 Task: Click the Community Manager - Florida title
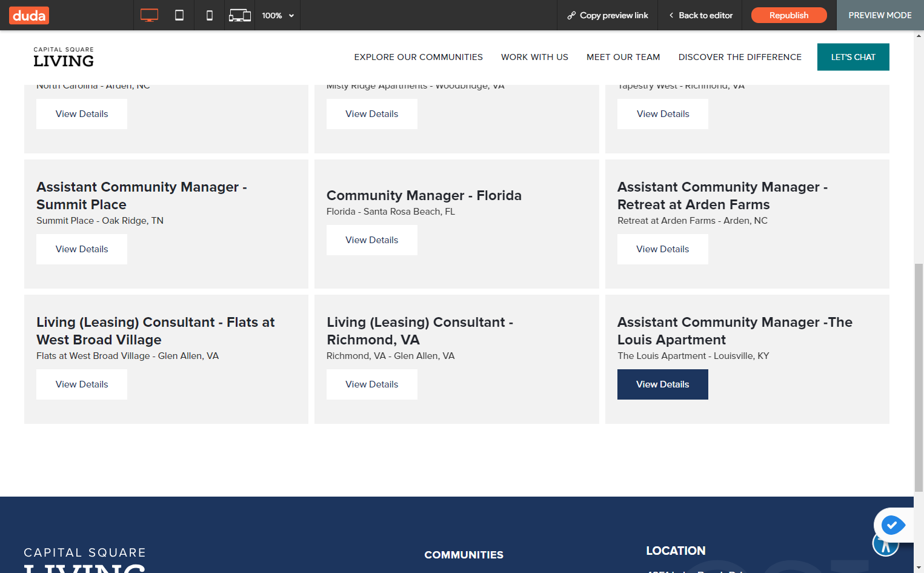(424, 195)
